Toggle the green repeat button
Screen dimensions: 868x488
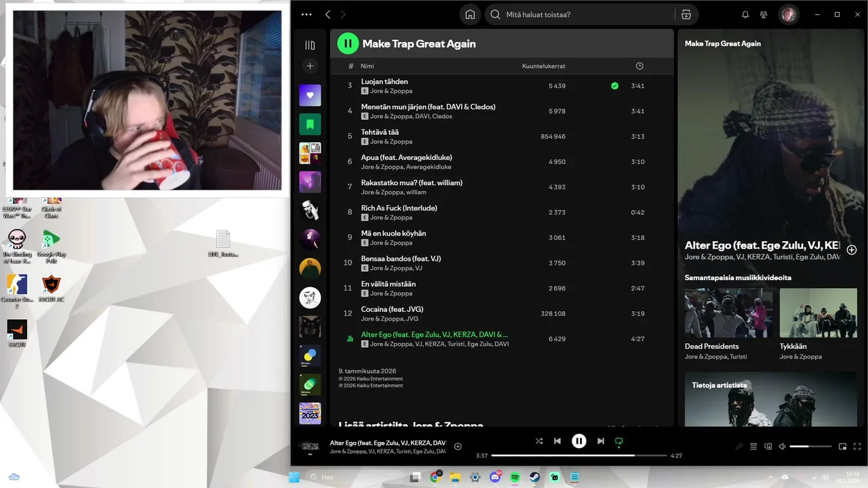coord(618,441)
